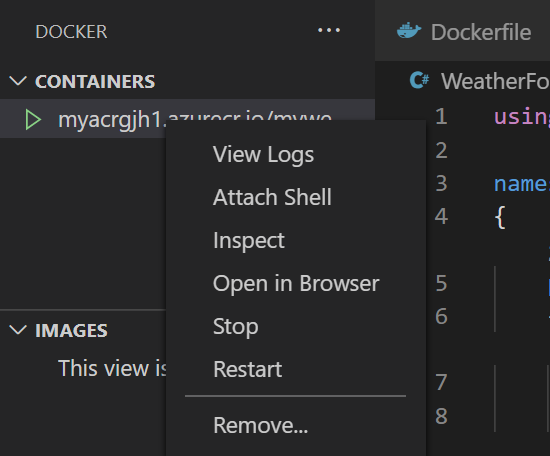The height and width of the screenshot is (456, 550).
Task: Click line number 6 in the editor gutter
Action: point(441,316)
